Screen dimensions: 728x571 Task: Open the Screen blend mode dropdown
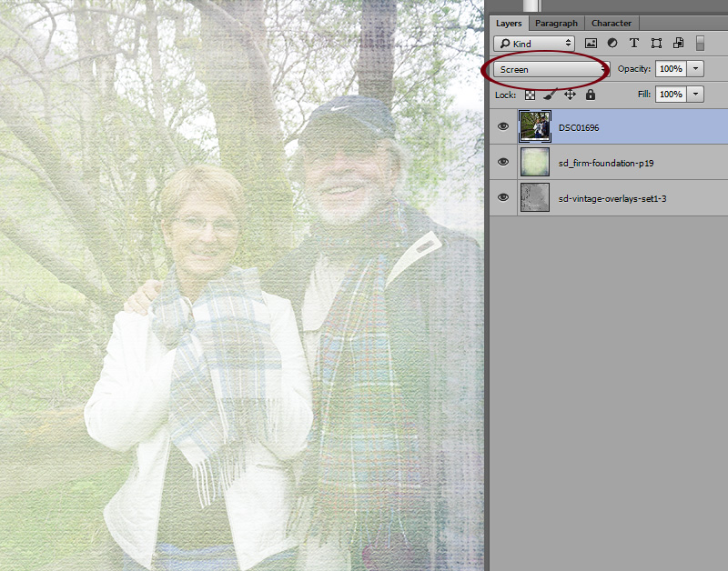pyautogui.click(x=551, y=69)
